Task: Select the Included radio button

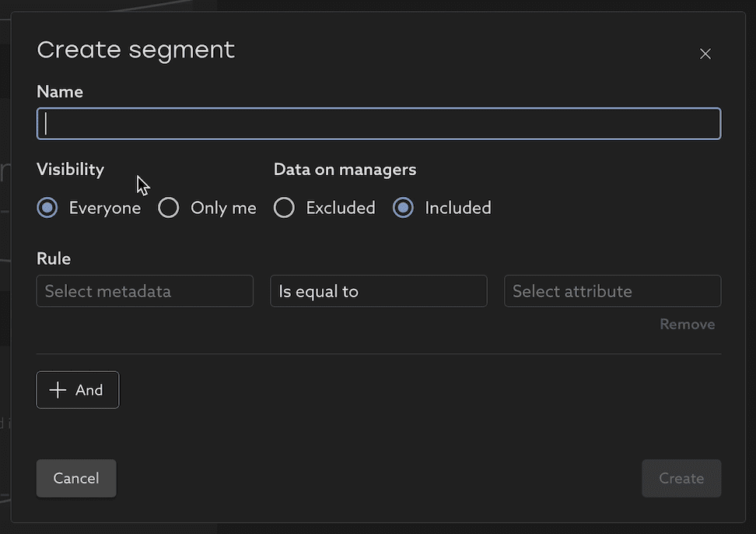Action: (403, 208)
